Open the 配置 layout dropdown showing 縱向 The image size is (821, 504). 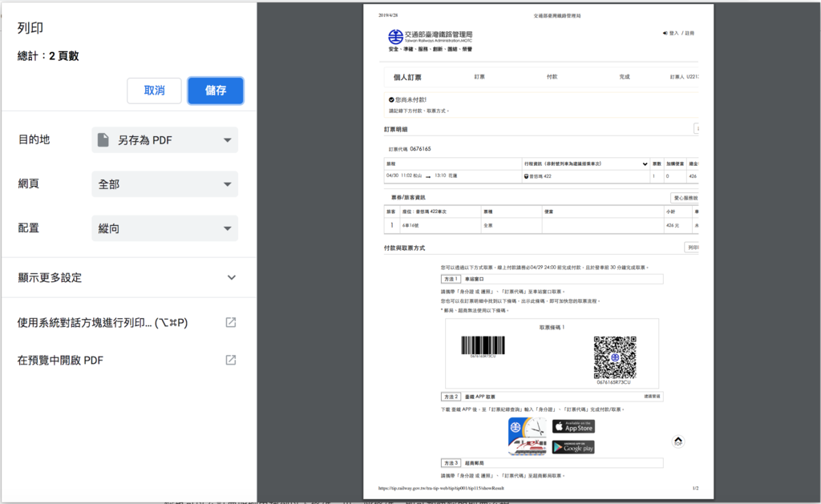[x=164, y=228]
